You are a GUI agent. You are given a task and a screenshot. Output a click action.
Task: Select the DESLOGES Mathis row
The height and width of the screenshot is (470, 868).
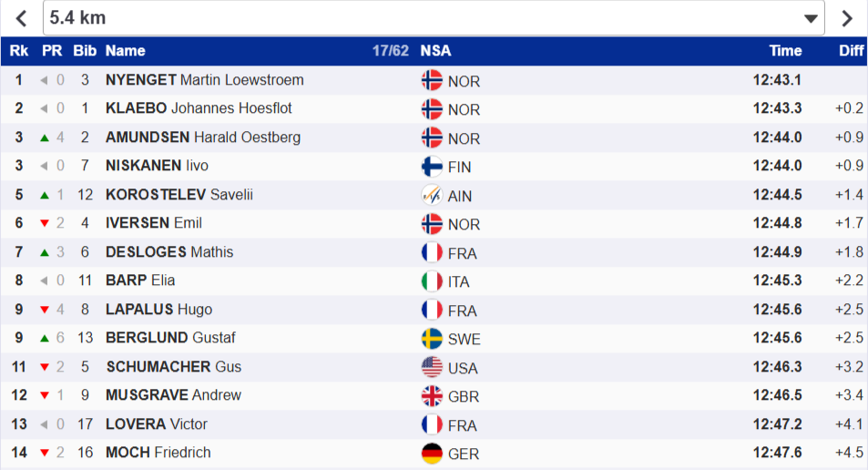pyautogui.click(x=169, y=252)
